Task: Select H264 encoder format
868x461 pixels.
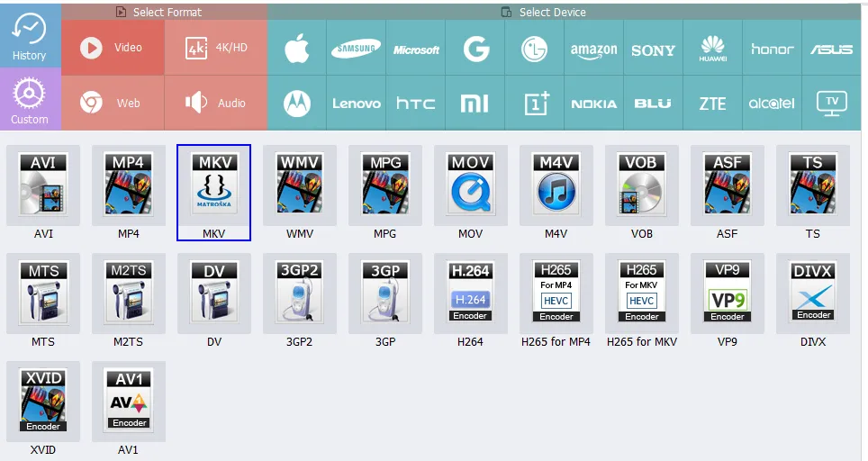Action: coord(471,301)
